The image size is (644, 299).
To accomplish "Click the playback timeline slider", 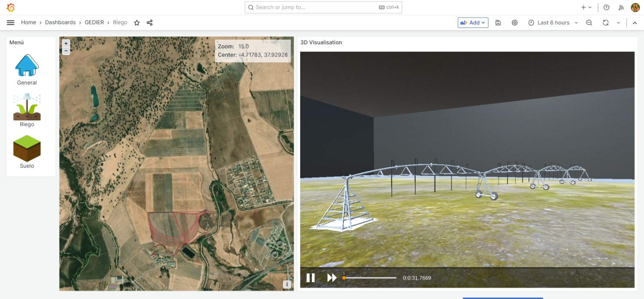I will coord(370,278).
